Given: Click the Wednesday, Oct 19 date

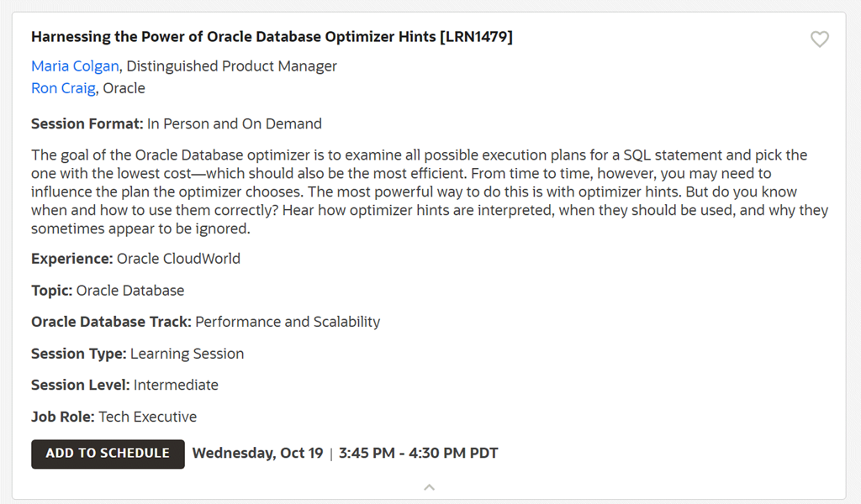Looking at the screenshot, I should (257, 454).
